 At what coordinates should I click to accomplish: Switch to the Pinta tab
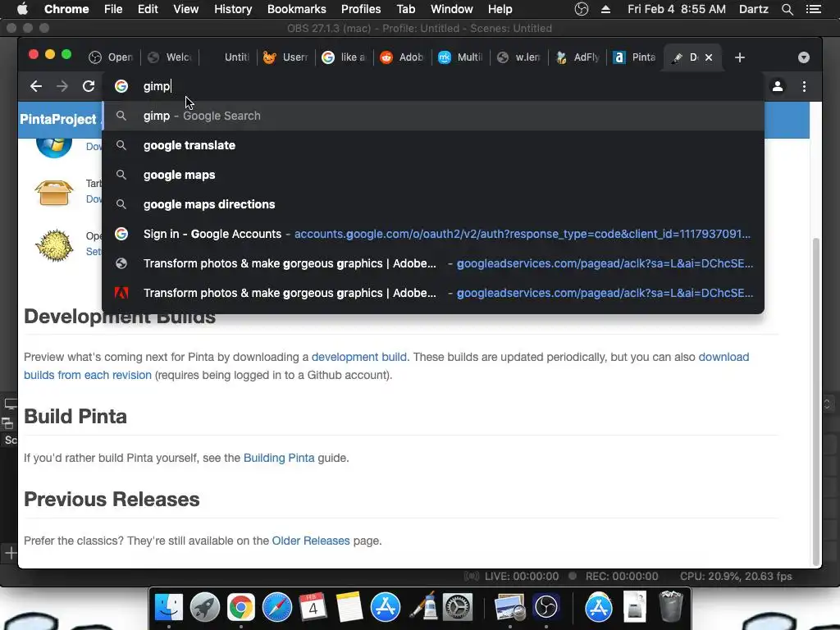(635, 57)
